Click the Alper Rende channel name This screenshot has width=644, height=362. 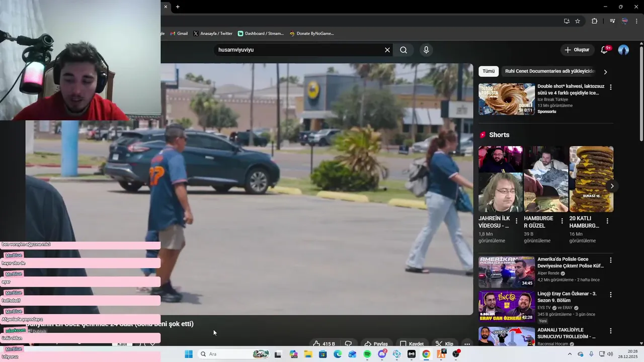548,274
